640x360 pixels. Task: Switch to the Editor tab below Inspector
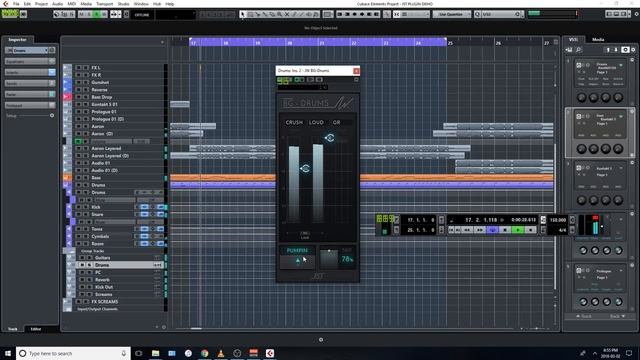(x=36, y=329)
